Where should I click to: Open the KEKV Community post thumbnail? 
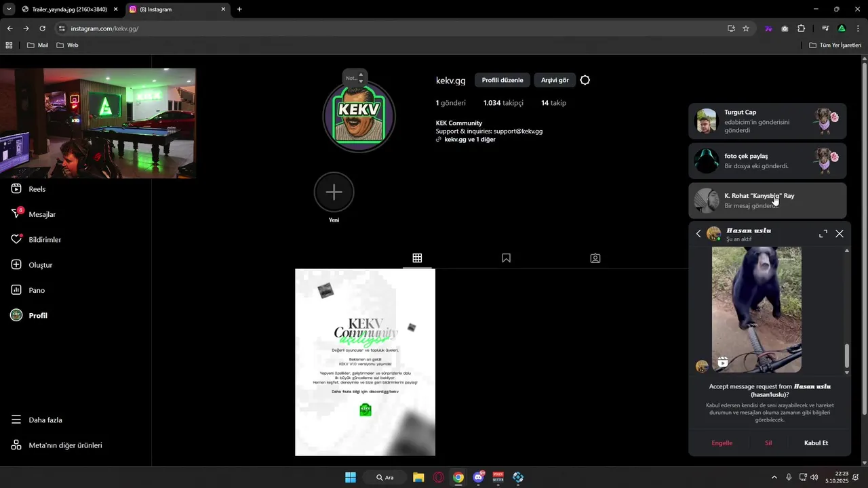pos(365,363)
